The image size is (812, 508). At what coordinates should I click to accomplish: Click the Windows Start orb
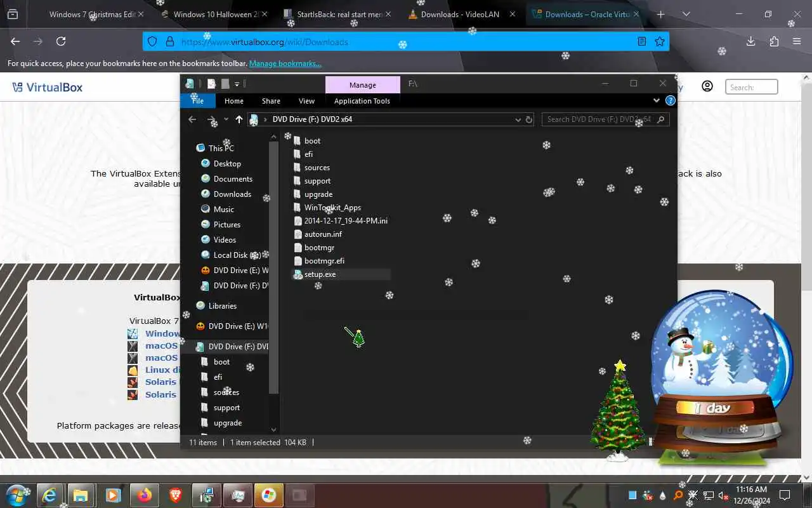(x=17, y=495)
